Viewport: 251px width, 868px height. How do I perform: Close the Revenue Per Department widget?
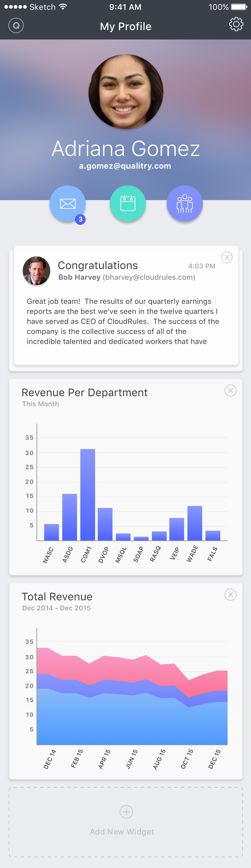tap(230, 391)
